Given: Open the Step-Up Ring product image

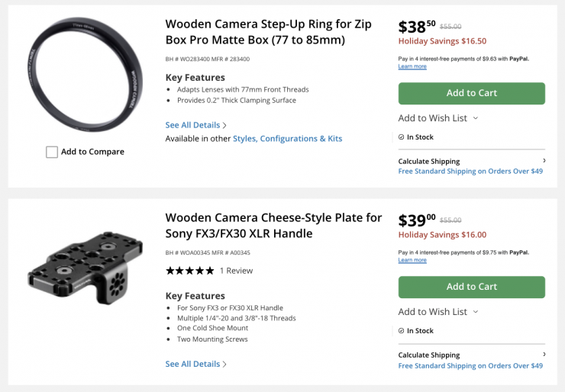Looking at the screenshot, I should click(84, 75).
